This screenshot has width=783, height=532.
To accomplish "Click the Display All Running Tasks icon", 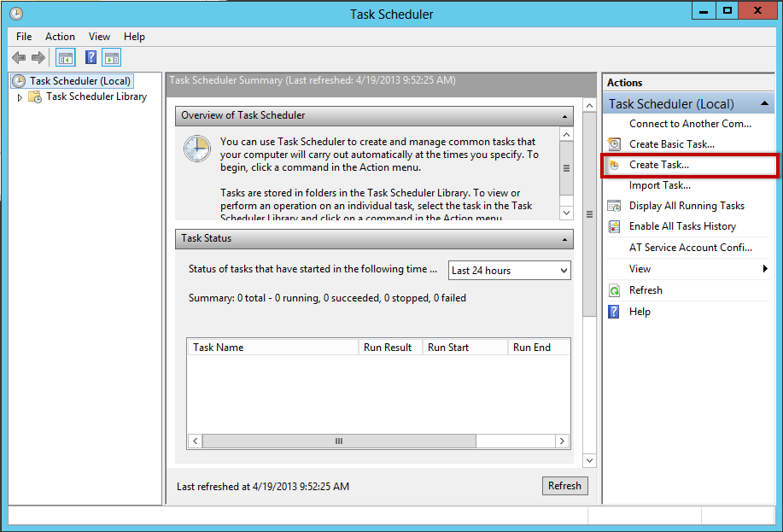I will pyautogui.click(x=614, y=206).
